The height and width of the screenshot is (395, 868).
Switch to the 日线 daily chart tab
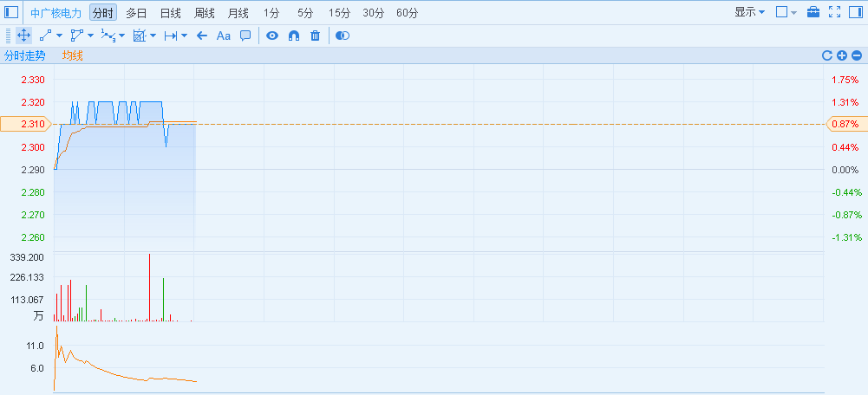coord(171,13)
